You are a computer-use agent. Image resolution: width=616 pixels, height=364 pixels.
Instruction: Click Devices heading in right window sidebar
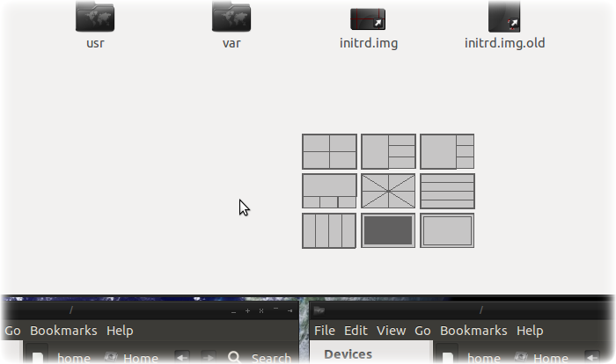tap(348, 354)
